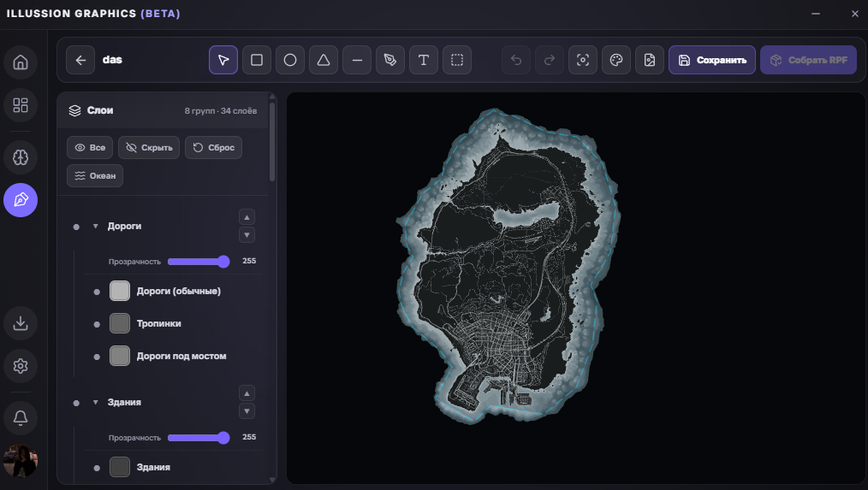This screenshot has width=868, height=490.
Task: Open the dashboard grid icon in sidebar
Action: (x=21, y=105)
